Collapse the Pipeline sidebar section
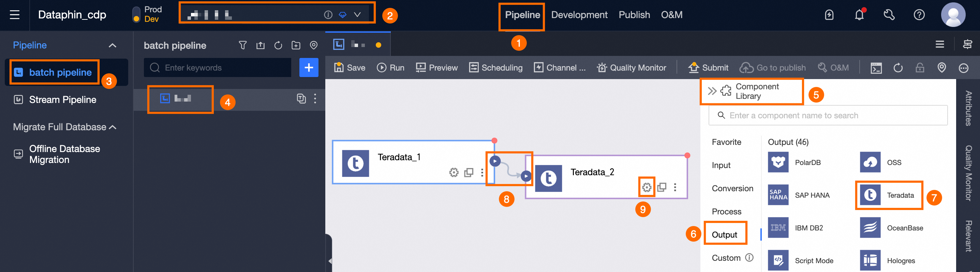 (x=112, y=45)
